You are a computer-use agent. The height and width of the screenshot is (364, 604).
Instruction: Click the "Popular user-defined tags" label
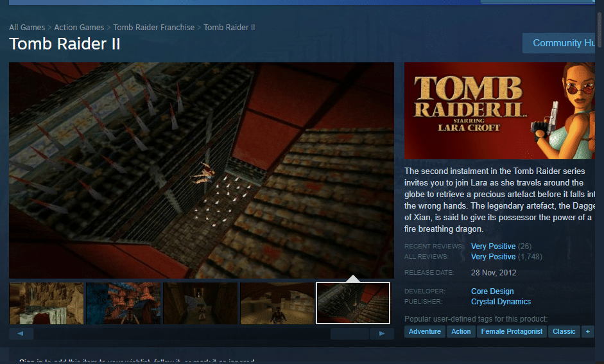coord(476,319)
